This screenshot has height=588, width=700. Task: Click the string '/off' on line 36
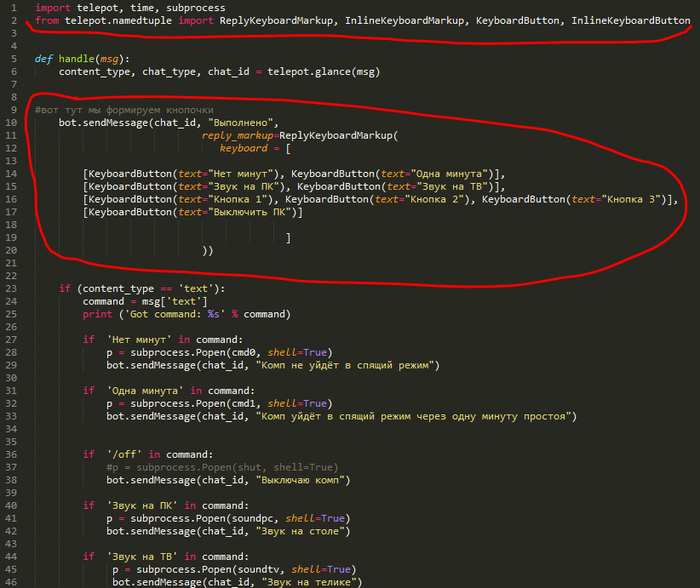(124, 455)
